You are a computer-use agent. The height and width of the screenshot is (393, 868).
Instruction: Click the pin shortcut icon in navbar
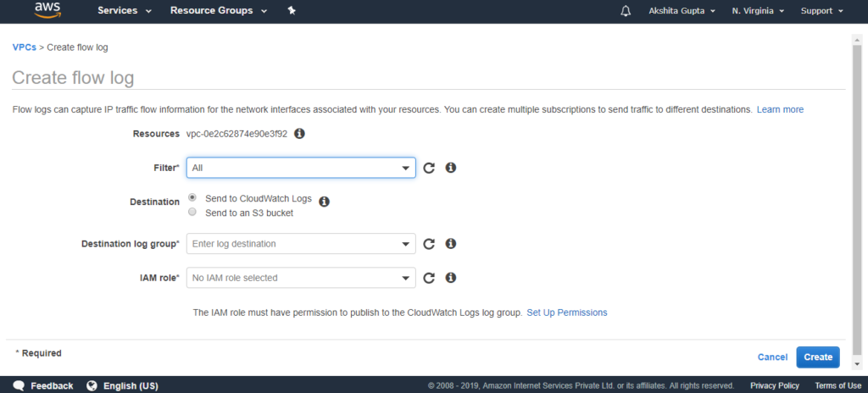(292, 10)
